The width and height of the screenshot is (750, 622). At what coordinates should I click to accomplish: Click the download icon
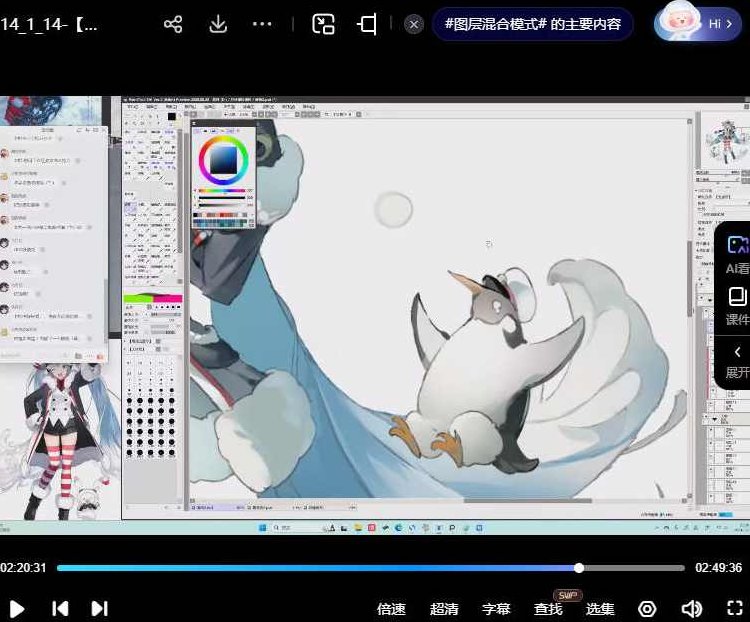coord(218,24)
